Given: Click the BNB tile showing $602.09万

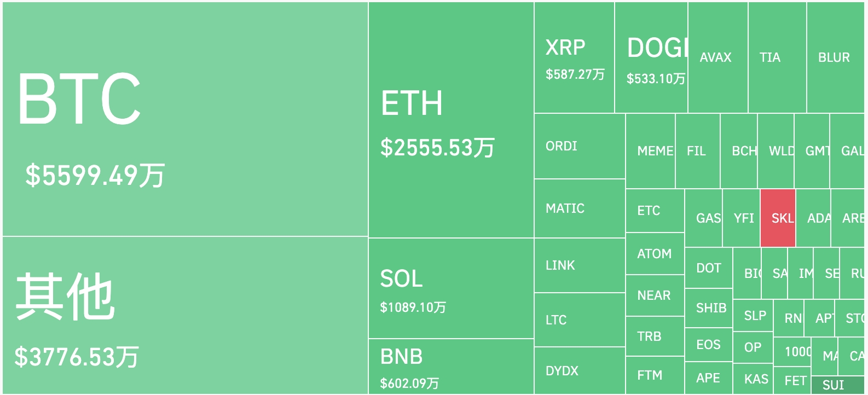Looking at the screenshot, I should pyautogui.click(x=451, y=367).
